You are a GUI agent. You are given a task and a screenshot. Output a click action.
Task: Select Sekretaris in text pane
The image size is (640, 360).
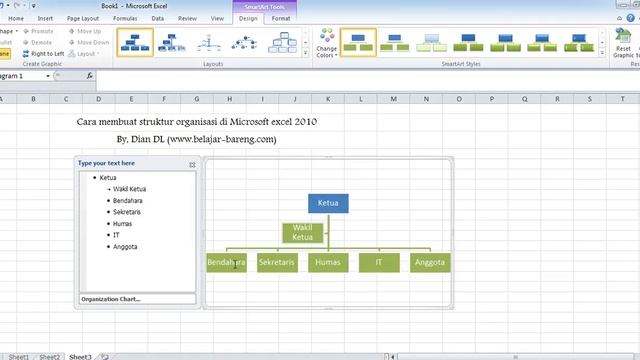coord(127,212)
